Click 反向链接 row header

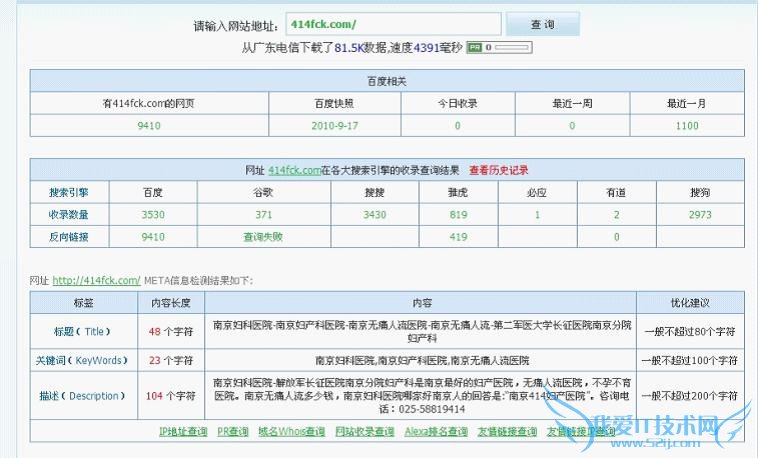pos(69,237)
